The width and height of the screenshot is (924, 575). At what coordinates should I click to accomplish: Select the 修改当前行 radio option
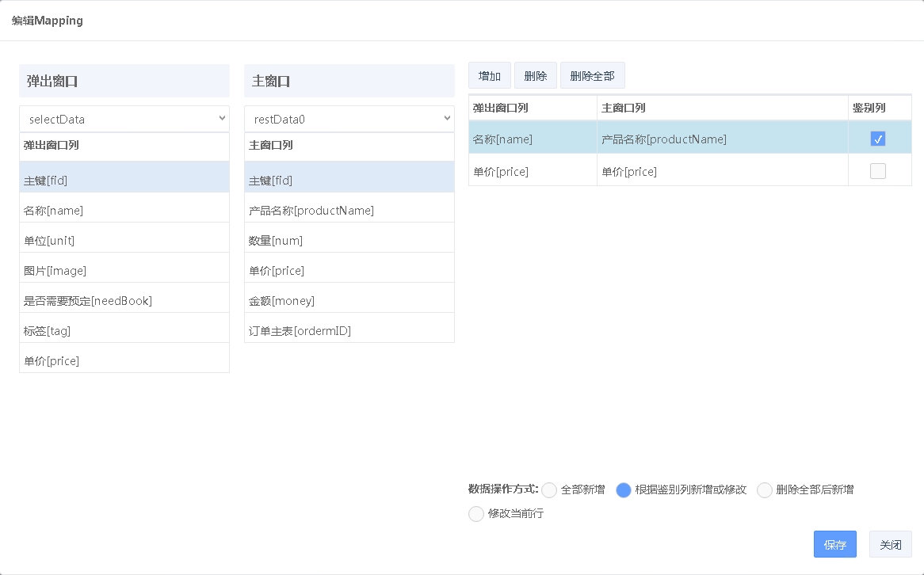tap(476, 514)
